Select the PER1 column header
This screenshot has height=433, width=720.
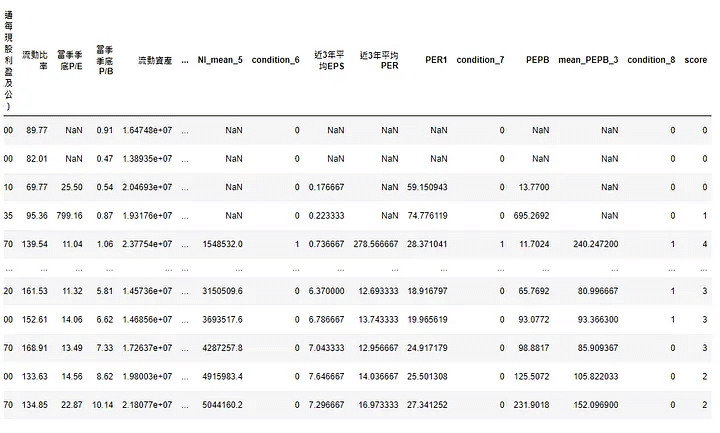436,60
